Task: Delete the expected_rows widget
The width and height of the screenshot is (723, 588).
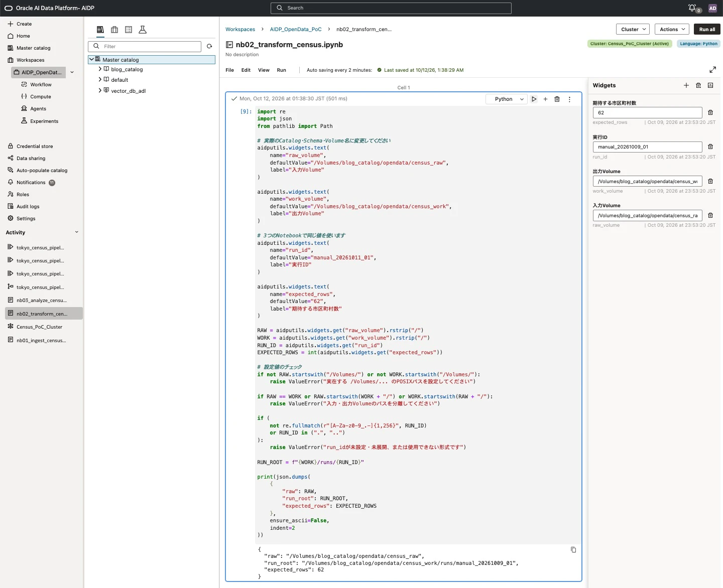Action: pos(710,113)
